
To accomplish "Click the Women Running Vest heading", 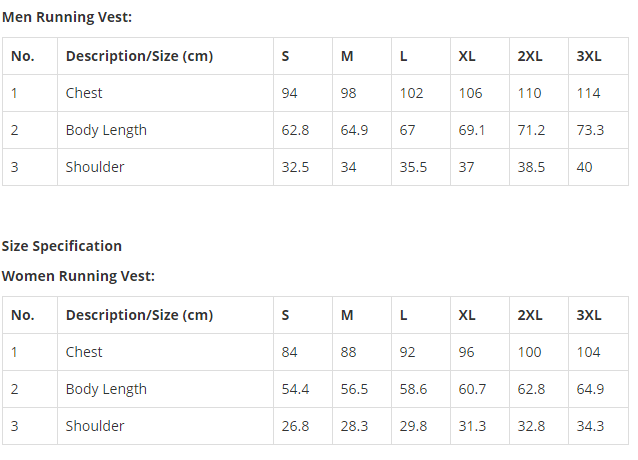I will click(79, 276).
